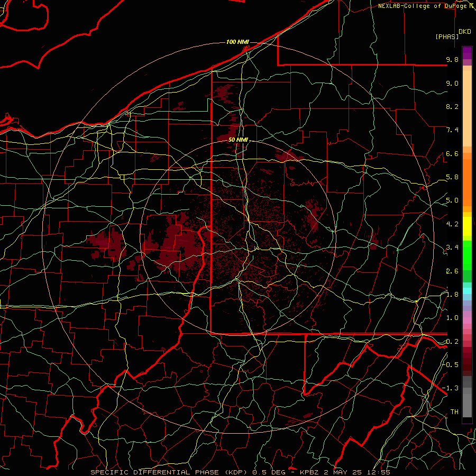Click the KPBZ station identifier in the caption
Screen dimensions: 476x476
pos(309,472)
